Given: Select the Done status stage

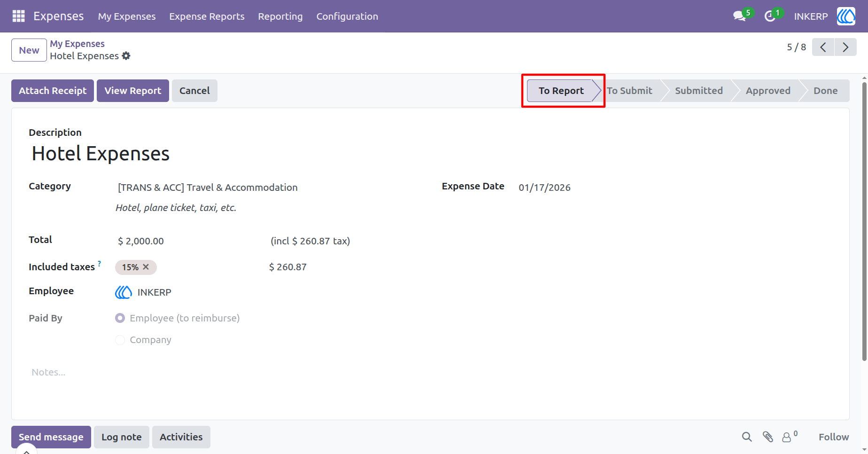Looking at the screenshot, I should 826,91.
